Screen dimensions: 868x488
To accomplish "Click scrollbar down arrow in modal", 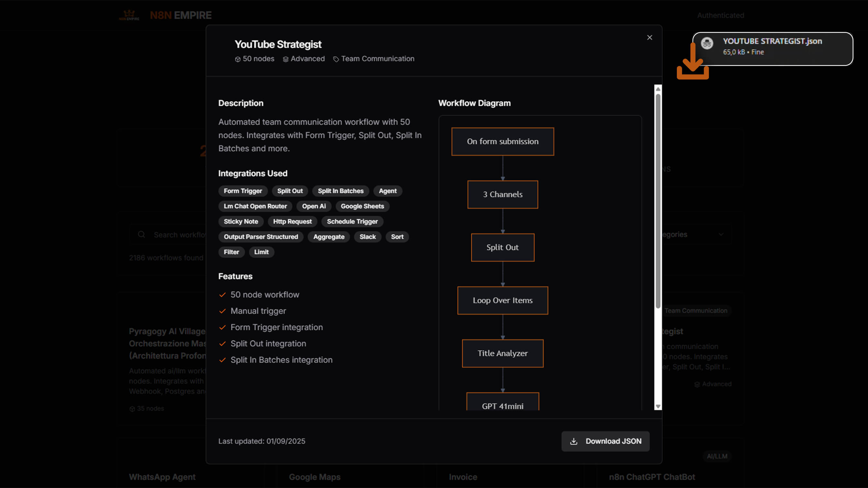I will [657, 406].
